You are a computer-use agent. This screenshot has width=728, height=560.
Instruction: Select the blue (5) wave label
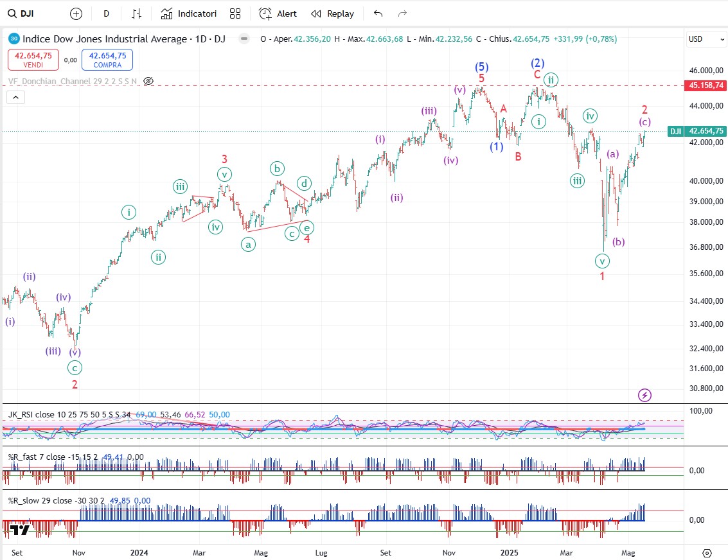tap(481, 67)
